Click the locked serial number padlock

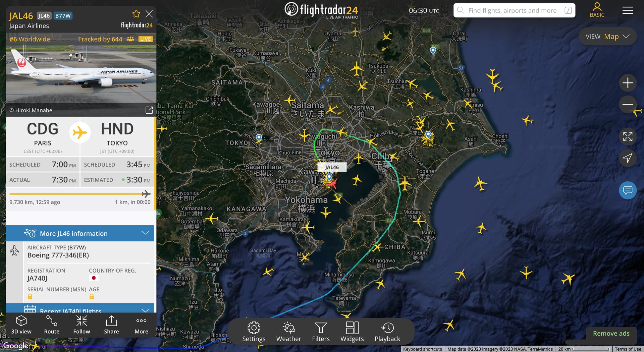coord(30,296)
